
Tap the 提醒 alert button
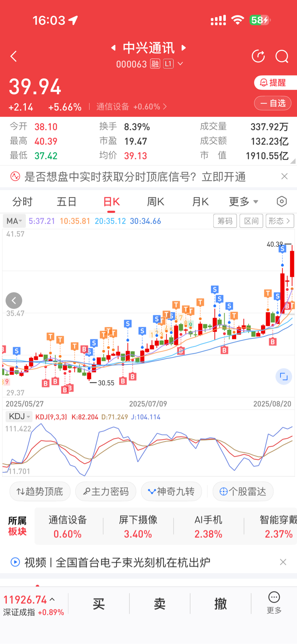(x=275, y=82)
